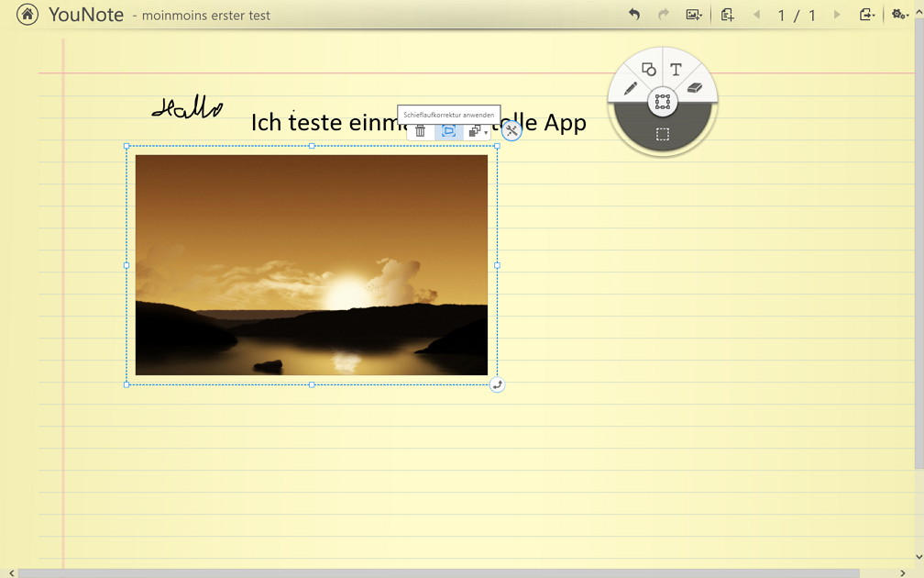Screen dimensions: 924x578
Task: Click the center selection tool of radial menu
Action: [663, 102]
